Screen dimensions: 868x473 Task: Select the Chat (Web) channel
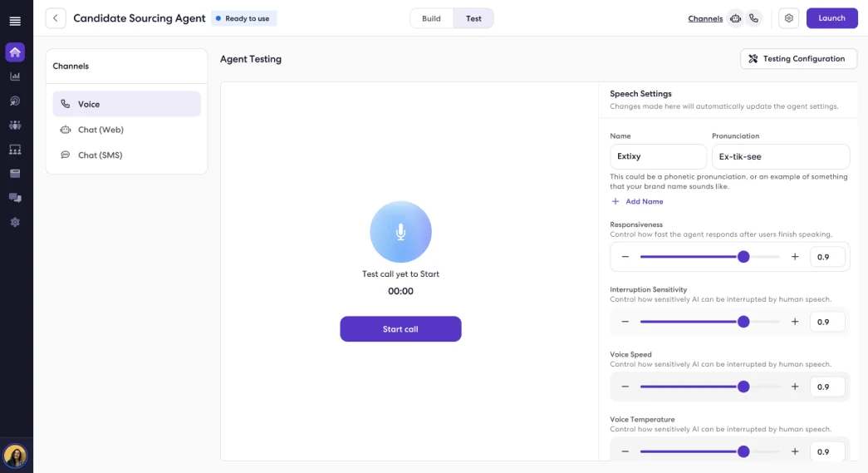[x=127, y=130]
